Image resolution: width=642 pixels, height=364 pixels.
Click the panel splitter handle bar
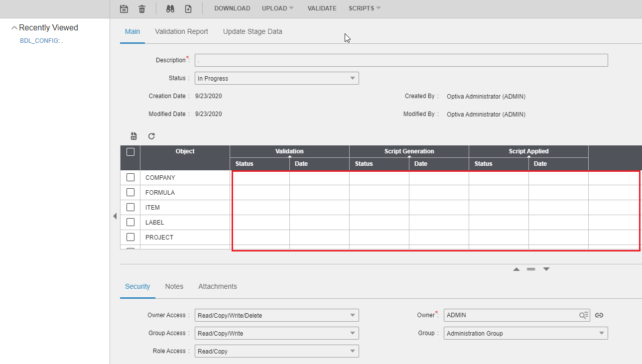(531, 269)
